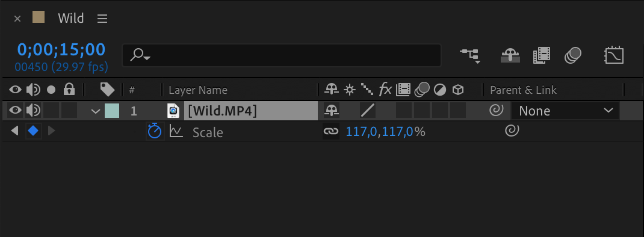Collapse the Wild.MP4 layer properties
Screen dimensions: 644x237
pos(96,111)
